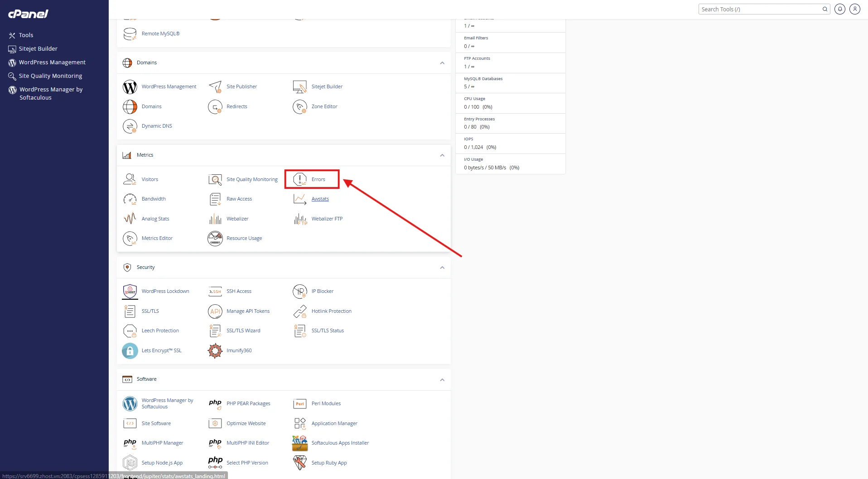Open the Redirects link
The image size is (868, 479).
[236, 106]
